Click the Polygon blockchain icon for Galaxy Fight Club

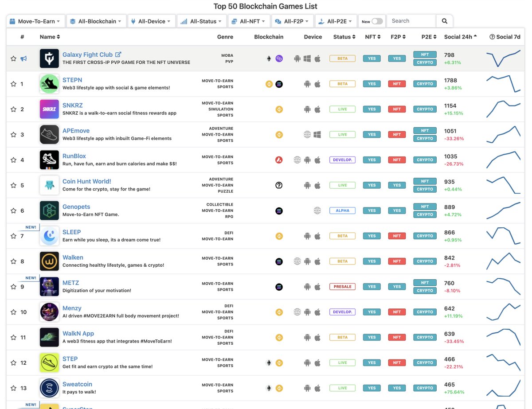click(x=279, y=58)
